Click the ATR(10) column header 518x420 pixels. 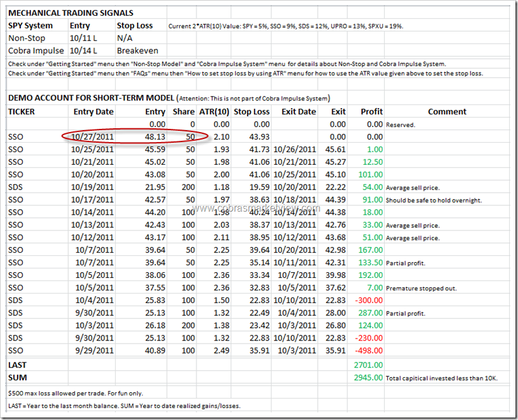click(x=214, y=112)
